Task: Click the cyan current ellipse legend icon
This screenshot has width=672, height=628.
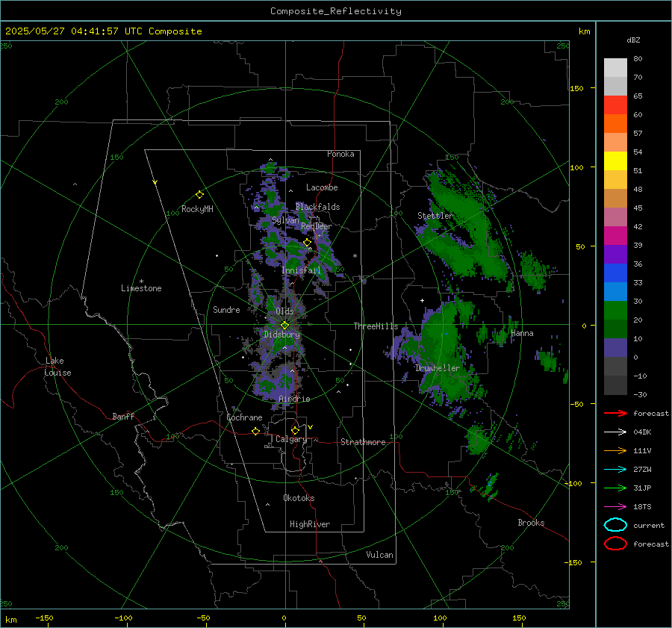Action: pos(615,525)
